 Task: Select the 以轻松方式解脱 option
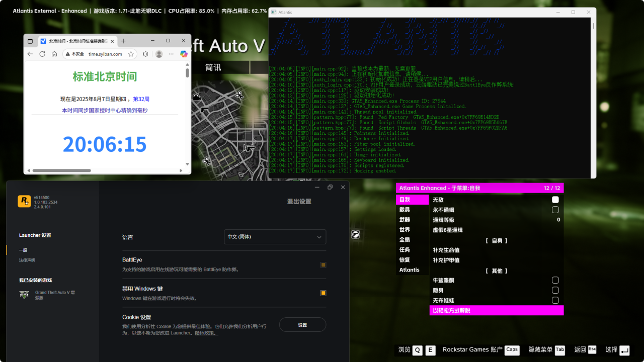(497, 311)
